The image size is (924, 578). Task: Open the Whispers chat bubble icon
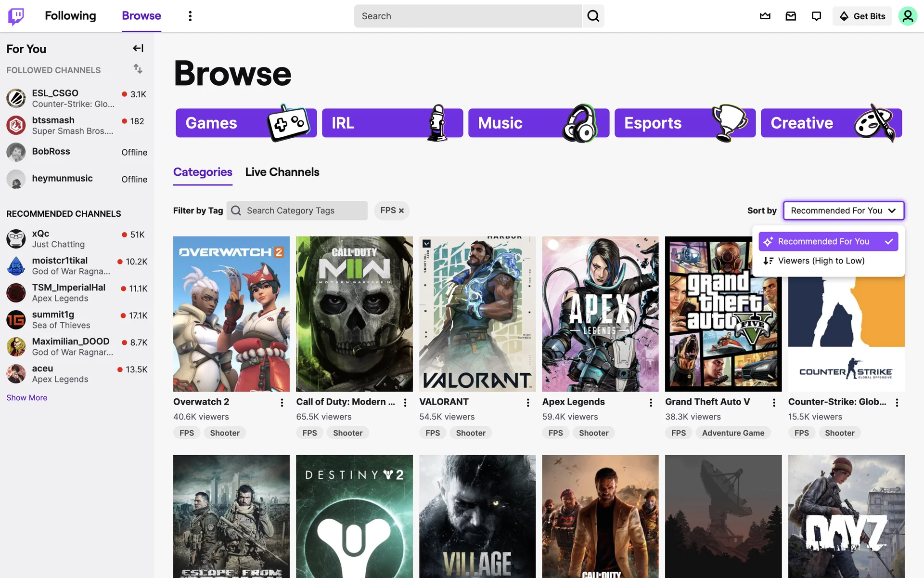click(816, 16)
